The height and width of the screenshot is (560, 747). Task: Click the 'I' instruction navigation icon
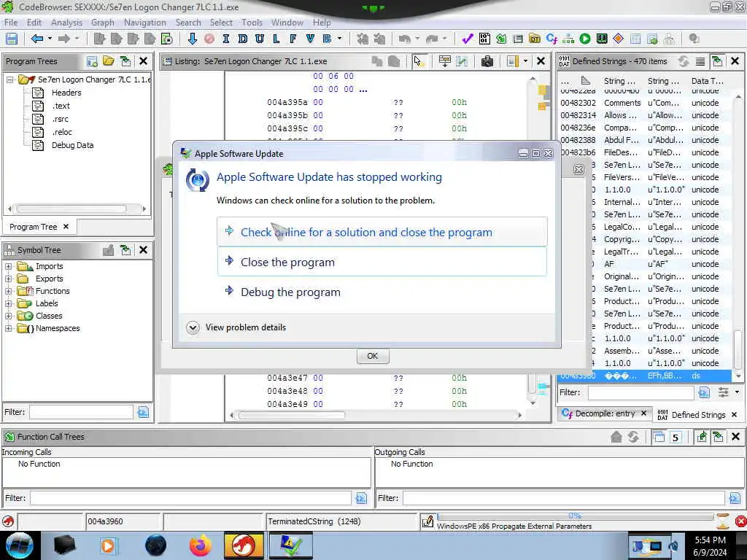click(x=226, y=39)
